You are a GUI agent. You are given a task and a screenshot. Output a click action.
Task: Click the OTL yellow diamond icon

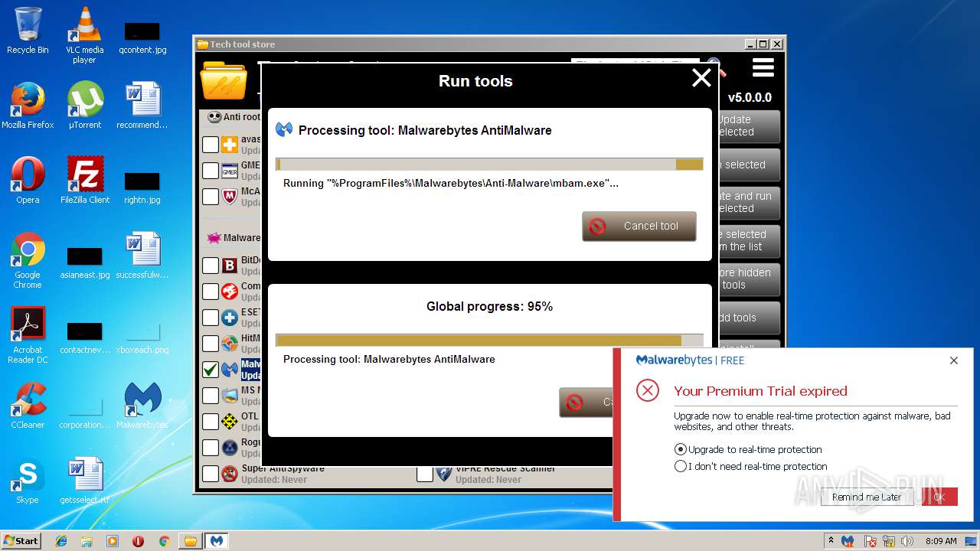(230, 422)
